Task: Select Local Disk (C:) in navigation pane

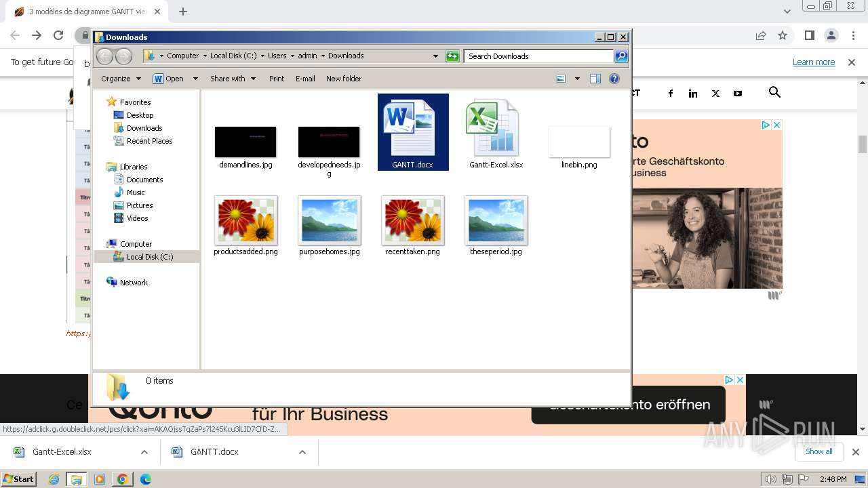Action: click(149, 257)
